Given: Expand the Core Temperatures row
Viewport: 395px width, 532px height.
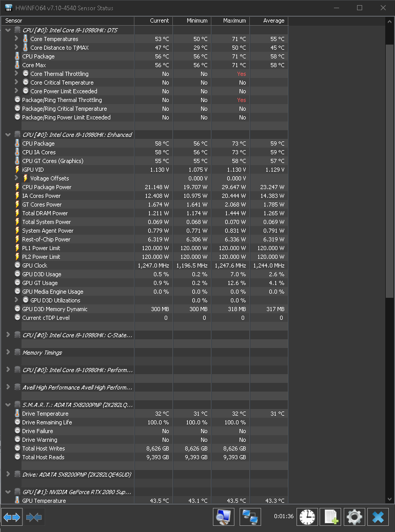Looking at the screenshot, I should coord(16,38).
